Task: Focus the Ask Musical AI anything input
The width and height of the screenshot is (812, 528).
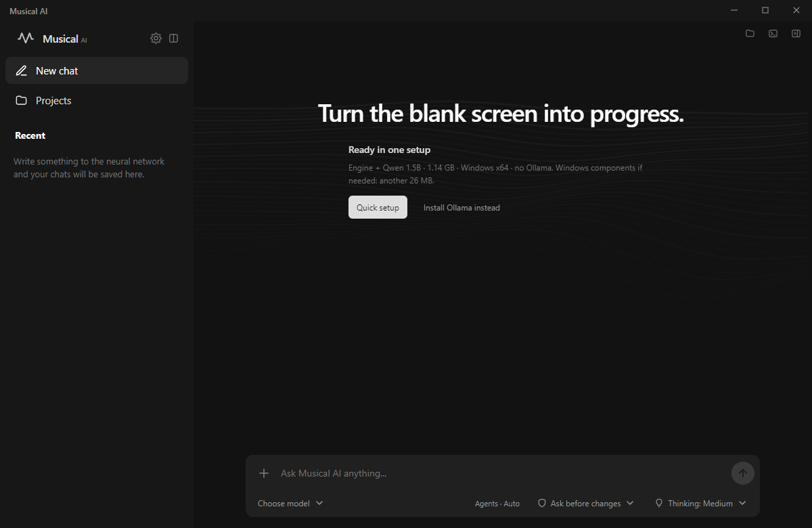Action: 502,473
